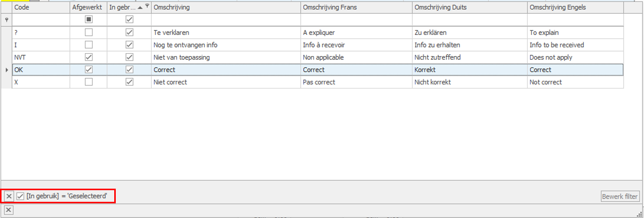Select the 'Nicht korrekt' cell in Duits column

[x=469, y=82]
